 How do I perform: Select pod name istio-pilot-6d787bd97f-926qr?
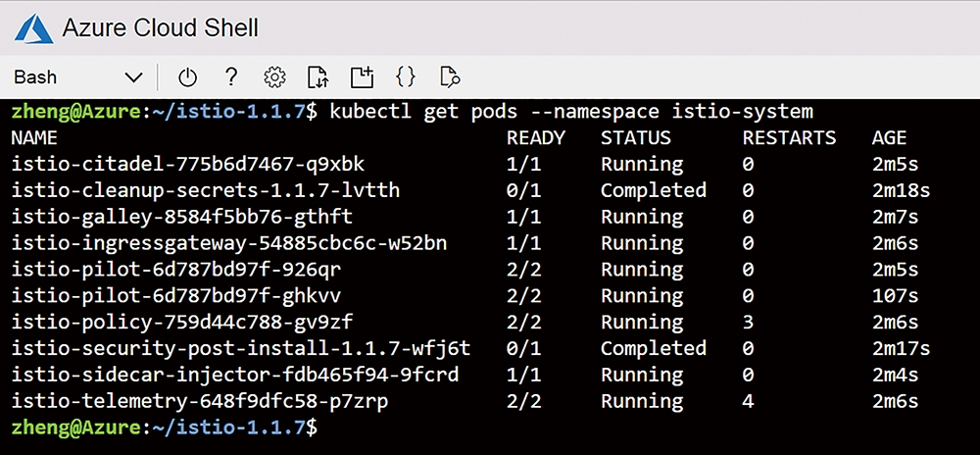pos(176,270)
